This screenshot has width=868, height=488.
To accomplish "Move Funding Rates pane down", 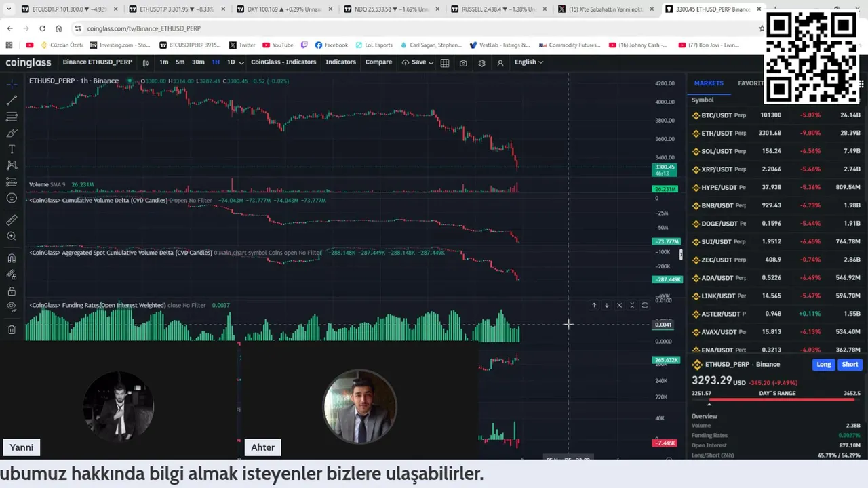I will tap(607, 305).
